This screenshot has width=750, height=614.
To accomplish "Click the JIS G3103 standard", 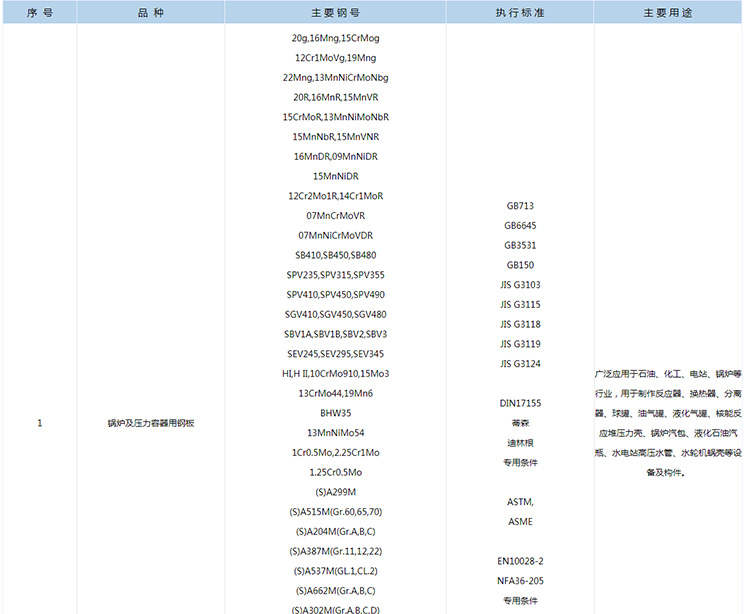I will click(520, 285).
